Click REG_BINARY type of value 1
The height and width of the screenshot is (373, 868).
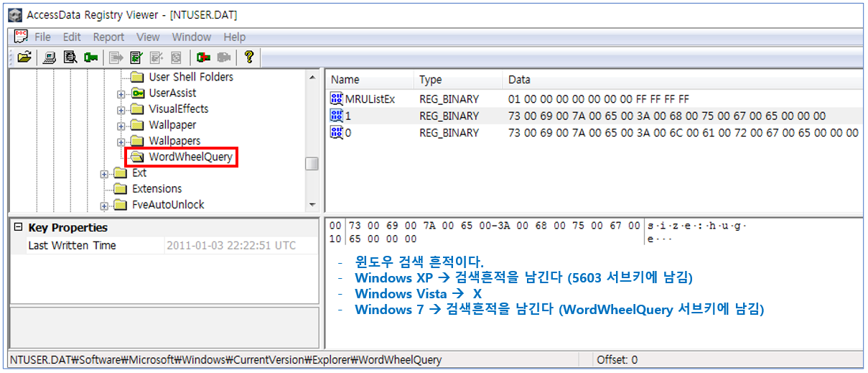point(449,116)
